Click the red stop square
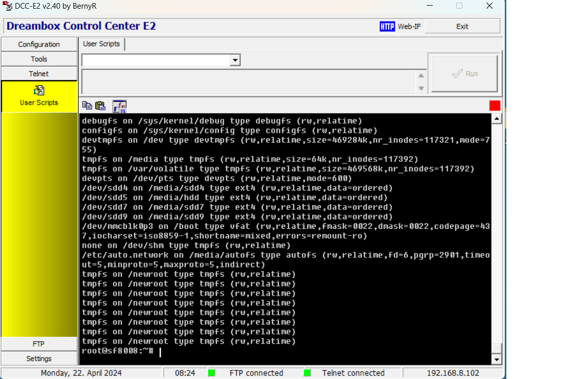This screenshot has height=379, width=588. tap(495, 106)
